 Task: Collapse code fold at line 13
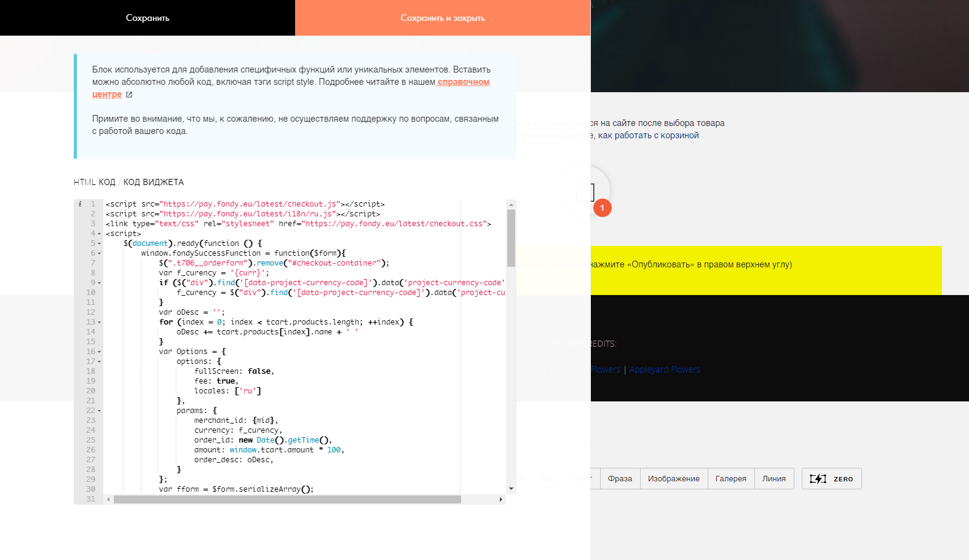[100, 322]
